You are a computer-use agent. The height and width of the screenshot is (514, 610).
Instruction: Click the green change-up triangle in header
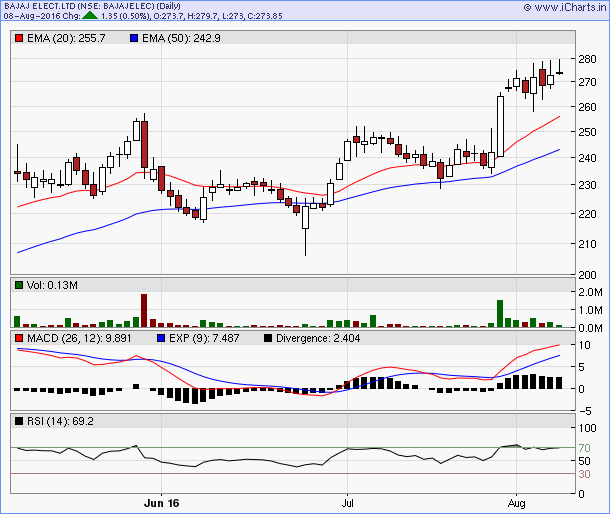point(90,16)
